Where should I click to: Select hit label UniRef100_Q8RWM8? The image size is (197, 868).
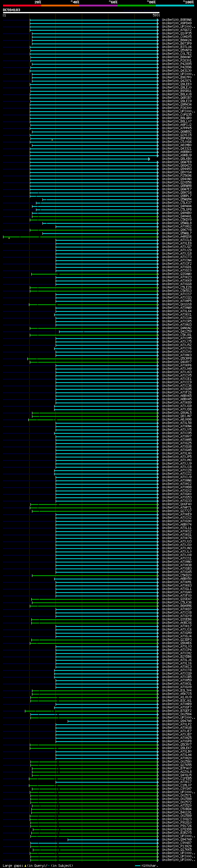[177, 186]
